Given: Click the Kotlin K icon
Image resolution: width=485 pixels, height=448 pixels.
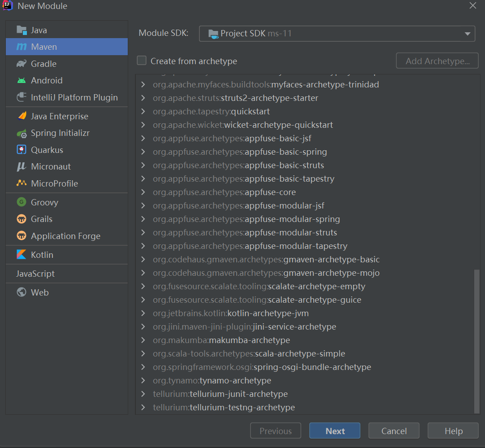Looking at the screenshot, I should click(22, 255).
